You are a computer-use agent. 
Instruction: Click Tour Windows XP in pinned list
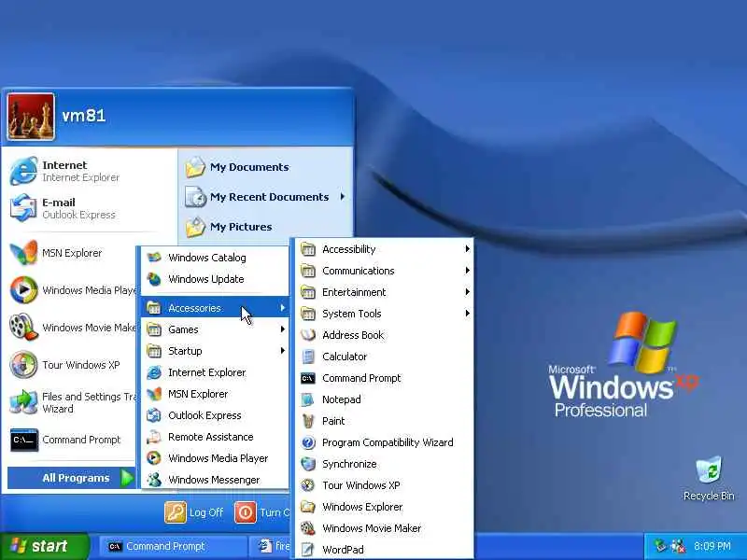click(72, 365)
